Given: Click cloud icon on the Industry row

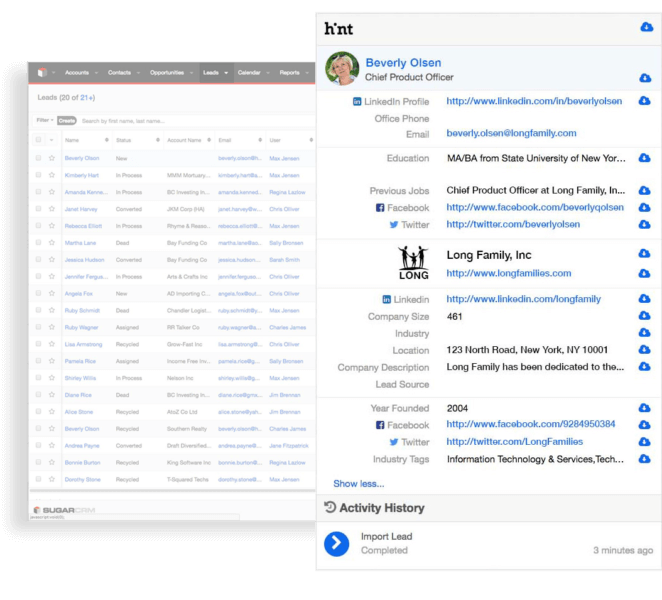Looking at the screenshot, I should click(644, 333).
